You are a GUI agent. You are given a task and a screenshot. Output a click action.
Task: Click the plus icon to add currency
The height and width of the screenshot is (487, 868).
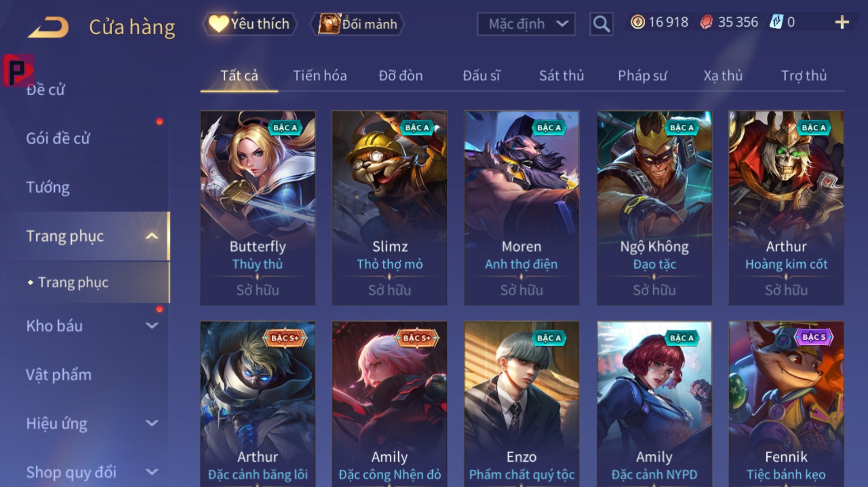point(842,22)
